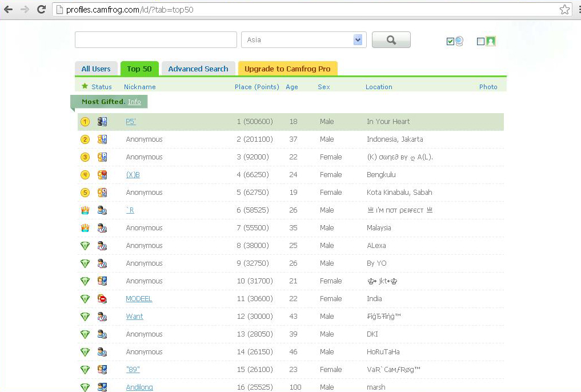This screenshot has height=392, width=581.
Task: Click the points text "7 (55500)"
Action: (x=253, y=228)
